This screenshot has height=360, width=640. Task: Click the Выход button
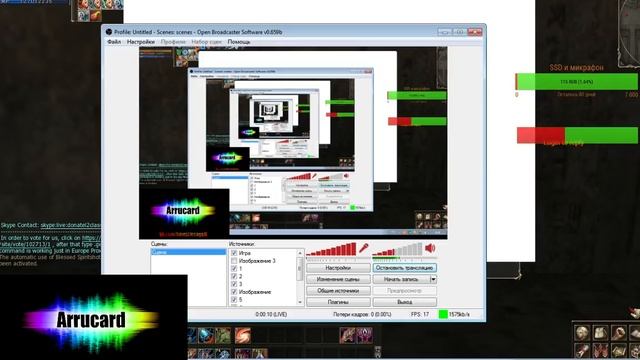(x=404, y=302)
